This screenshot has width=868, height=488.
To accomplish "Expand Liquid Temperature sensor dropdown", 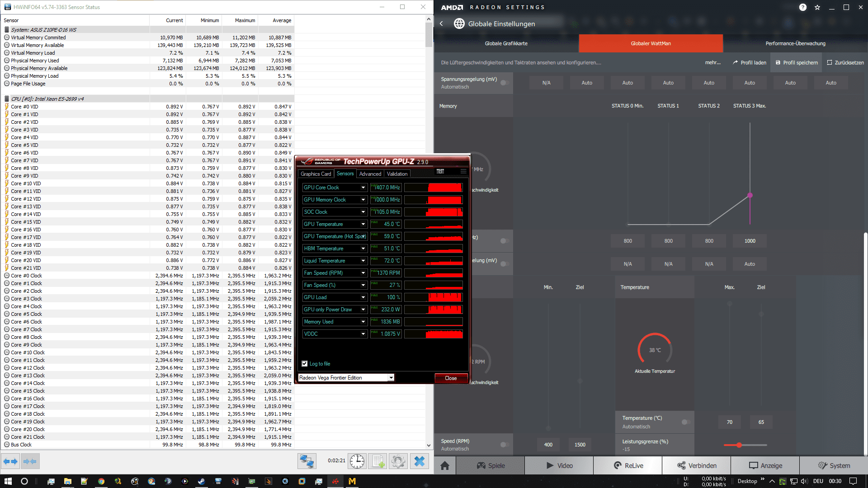I will click(x=363, y=261).
